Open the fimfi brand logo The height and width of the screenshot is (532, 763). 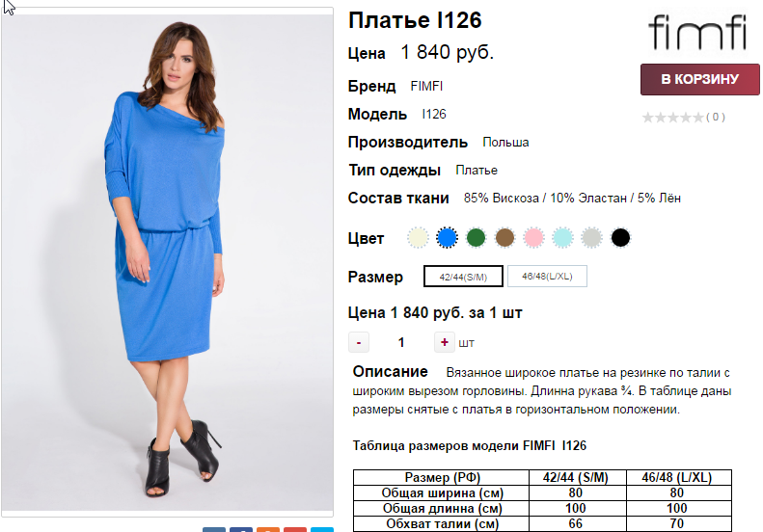pos(697,32)
